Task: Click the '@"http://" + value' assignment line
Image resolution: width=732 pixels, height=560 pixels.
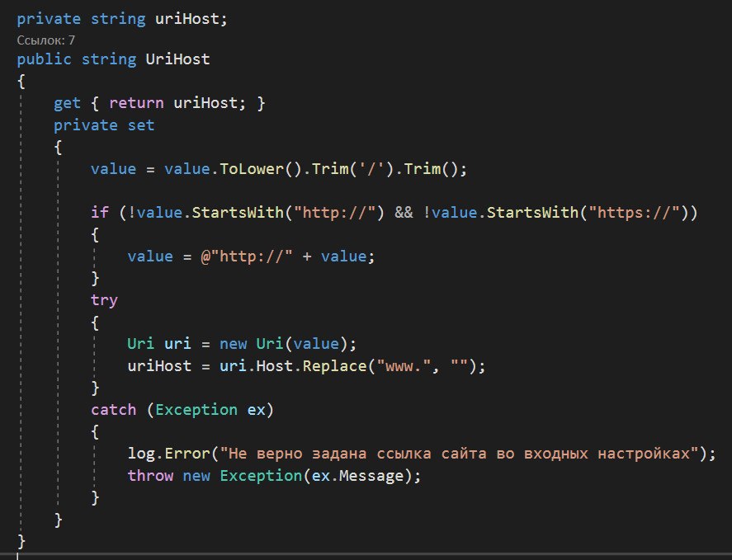Action: (251, 256)
